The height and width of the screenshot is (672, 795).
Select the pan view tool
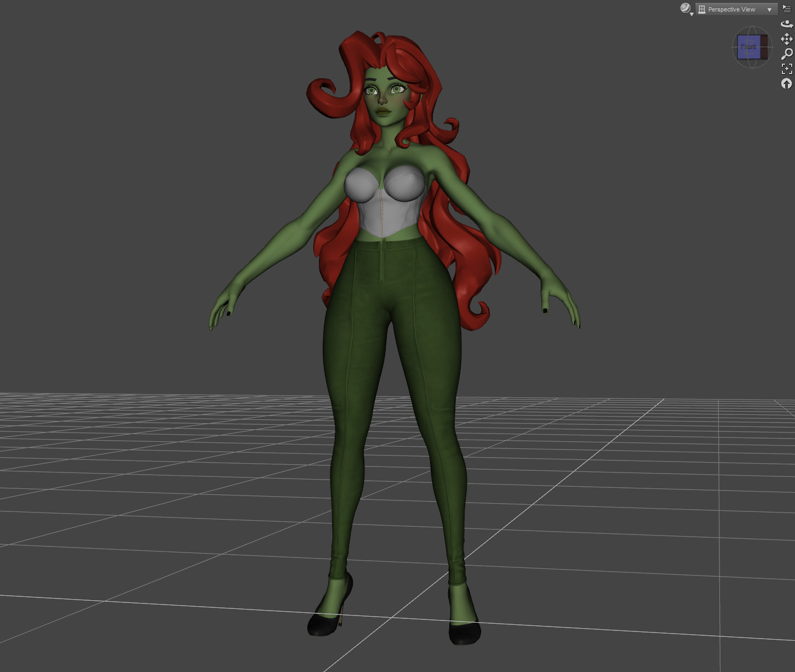pos(787,39)
